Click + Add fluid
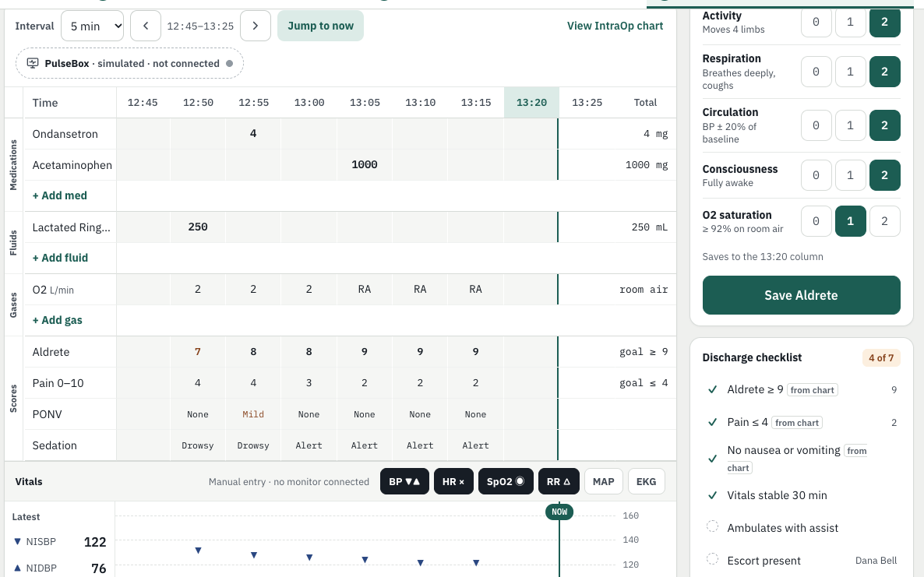924x577 pixels. [60, 258]
